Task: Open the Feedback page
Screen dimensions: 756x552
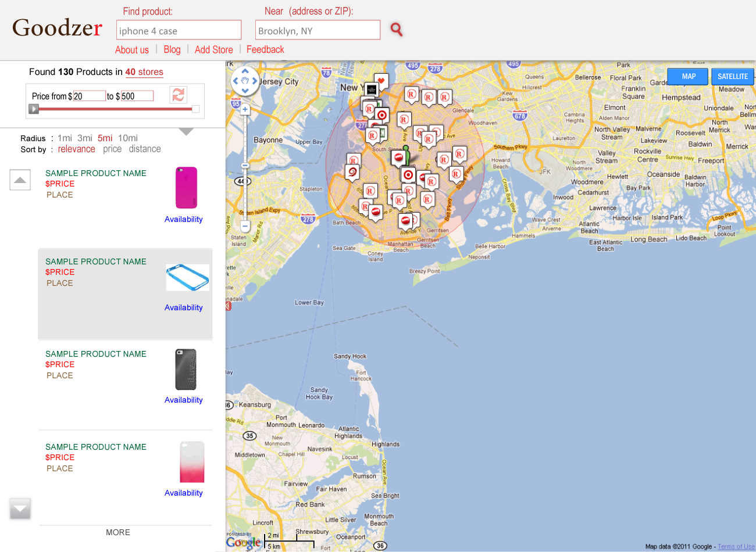Action: (x=265, y=50)
